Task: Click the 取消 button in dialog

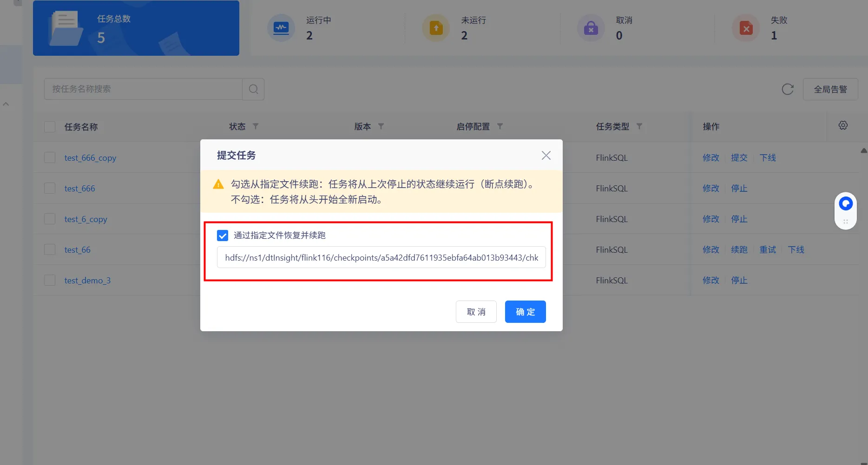Action: pos(476,312)
